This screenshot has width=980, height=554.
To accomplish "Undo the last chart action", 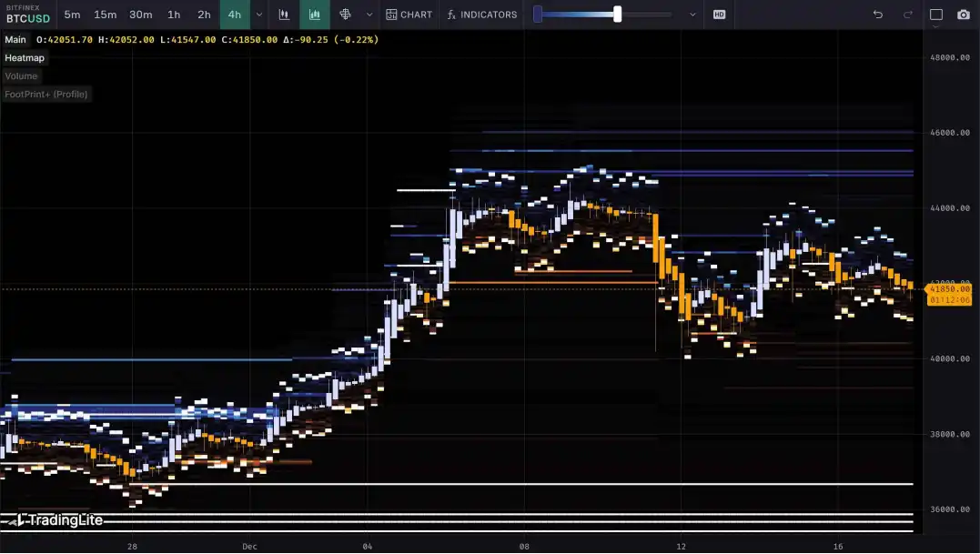I will pos(878,15).
